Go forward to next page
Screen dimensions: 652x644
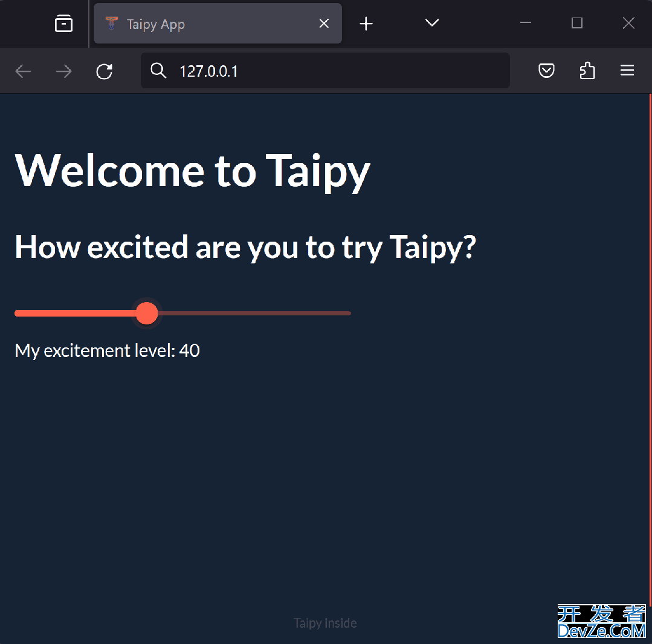(x=63, y=71)
